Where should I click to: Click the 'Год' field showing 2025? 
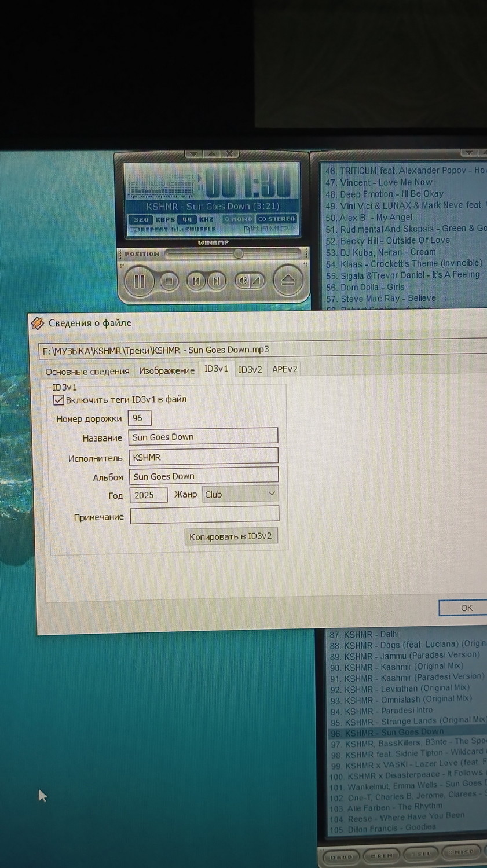click(x=148, y=495)
